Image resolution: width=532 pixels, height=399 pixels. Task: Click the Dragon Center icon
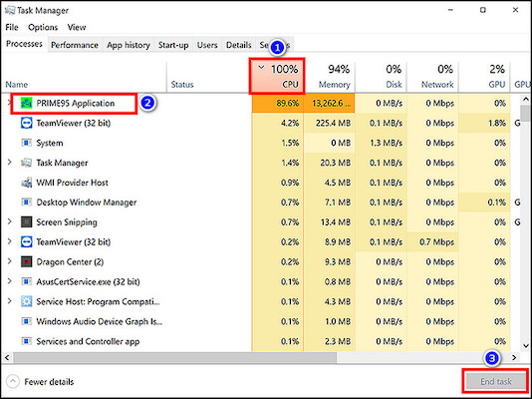(27, 261)
